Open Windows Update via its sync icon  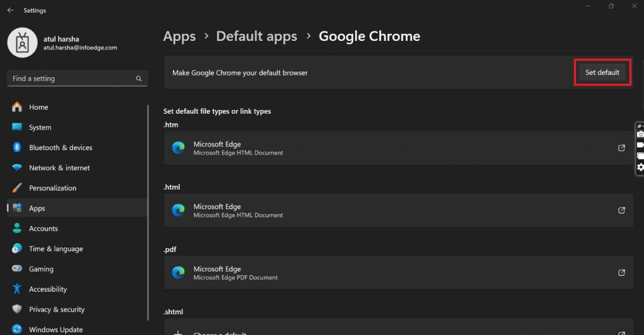point(17,329)
